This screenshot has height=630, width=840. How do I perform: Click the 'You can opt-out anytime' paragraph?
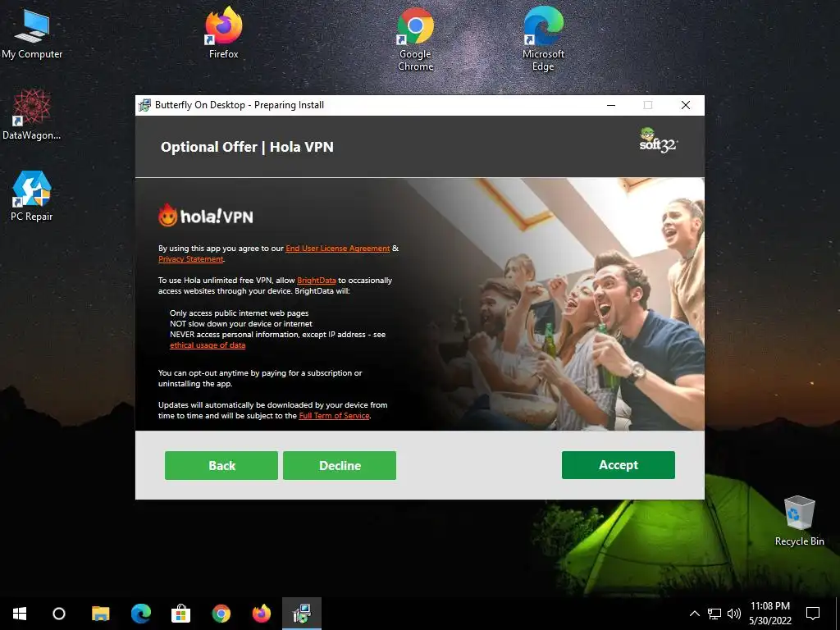tap(260, 378)
